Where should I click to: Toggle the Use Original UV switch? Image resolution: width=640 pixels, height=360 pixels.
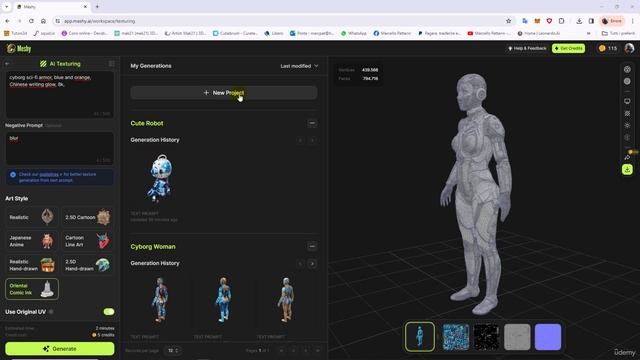click(x=109, y=312)
